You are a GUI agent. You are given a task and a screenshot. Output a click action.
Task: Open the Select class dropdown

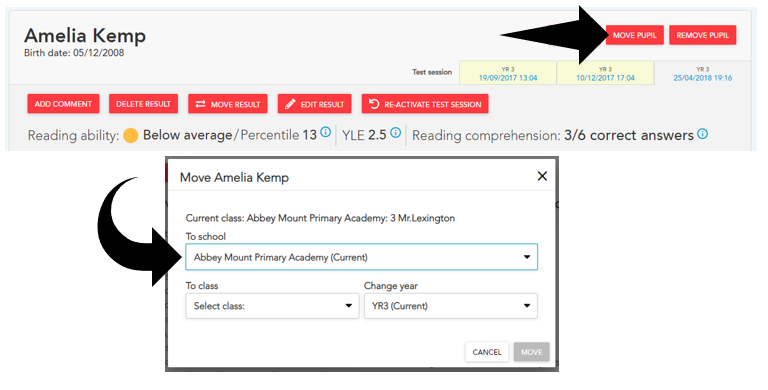pyautogui.click(x=272, y=306)
